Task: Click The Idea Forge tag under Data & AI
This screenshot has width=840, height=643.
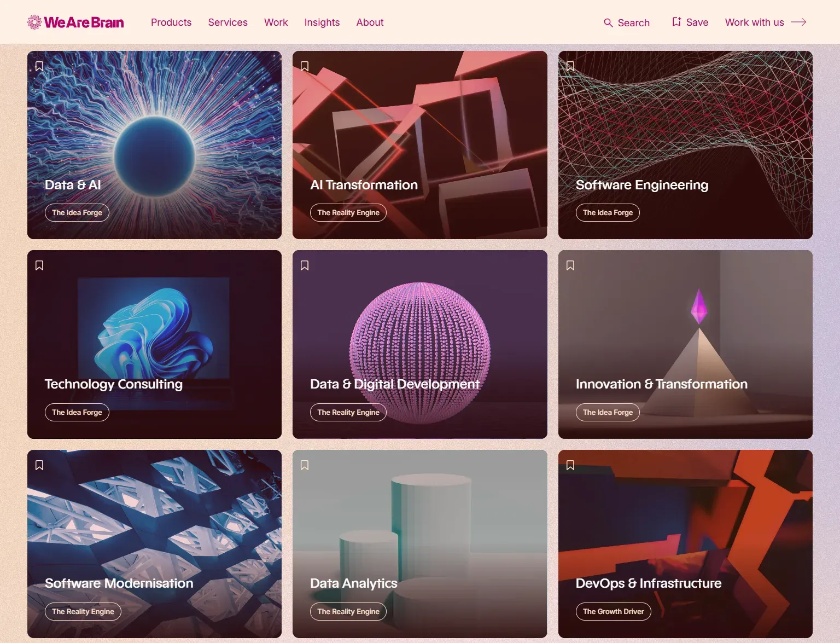Action: click(x=77, y=213)
